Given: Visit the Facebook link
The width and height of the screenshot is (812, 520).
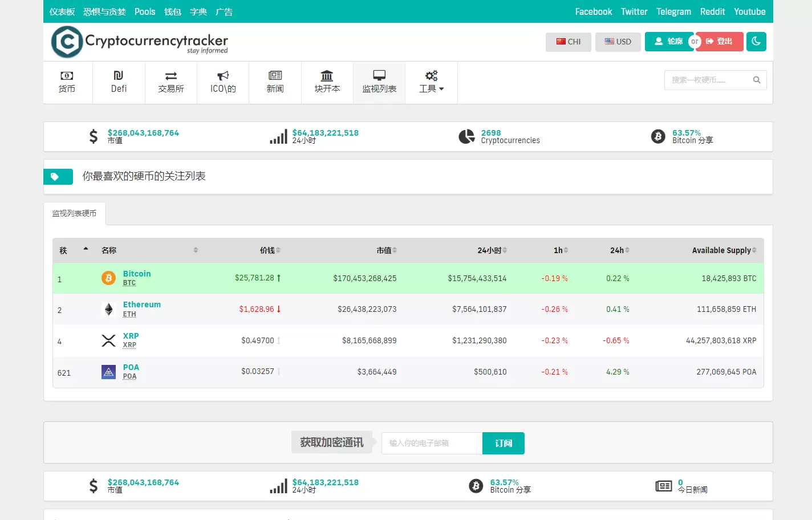Looking at the screenshot, I should coord(594,11).
